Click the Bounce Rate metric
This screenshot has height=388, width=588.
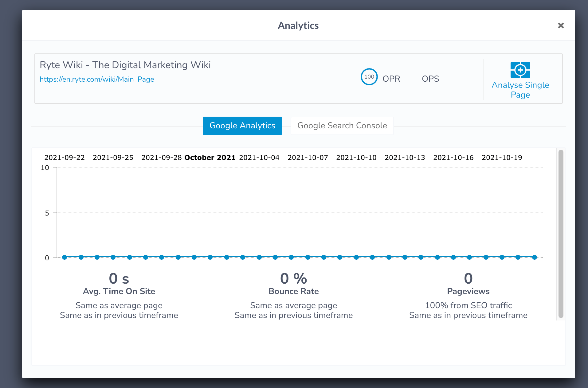point(293,291)
